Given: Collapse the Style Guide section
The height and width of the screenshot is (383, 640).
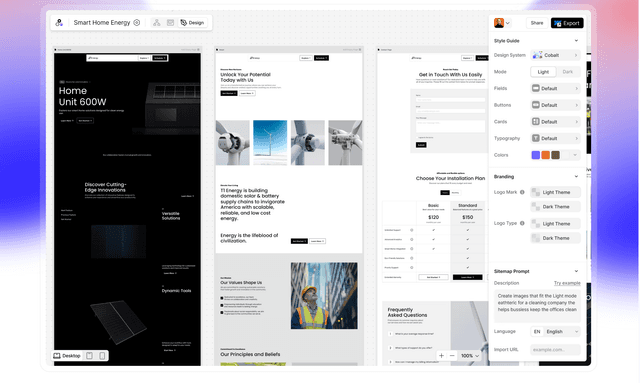Looking at the screenshot, I should coord(576,40).
